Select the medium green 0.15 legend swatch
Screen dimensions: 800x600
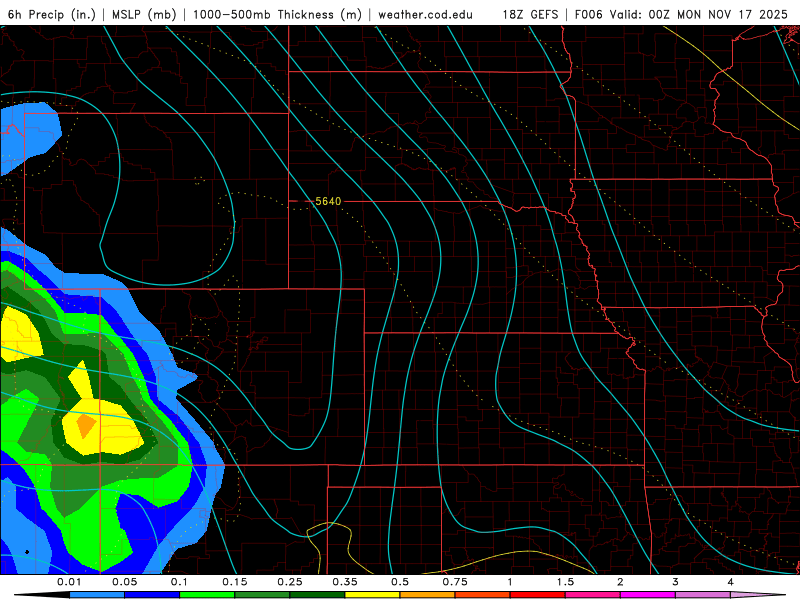click(x=262, y=595)
